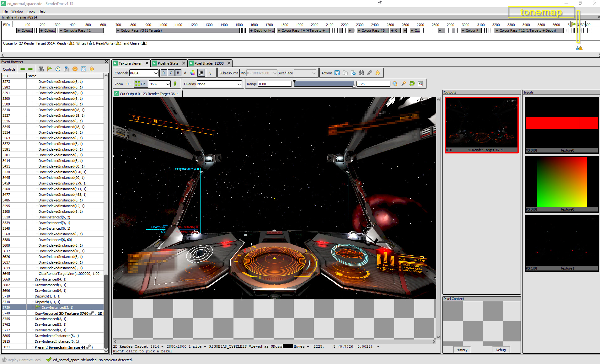Toggle the A alpha channel button
This screenshot has height=364, width=600.
(x=185, y=73)
